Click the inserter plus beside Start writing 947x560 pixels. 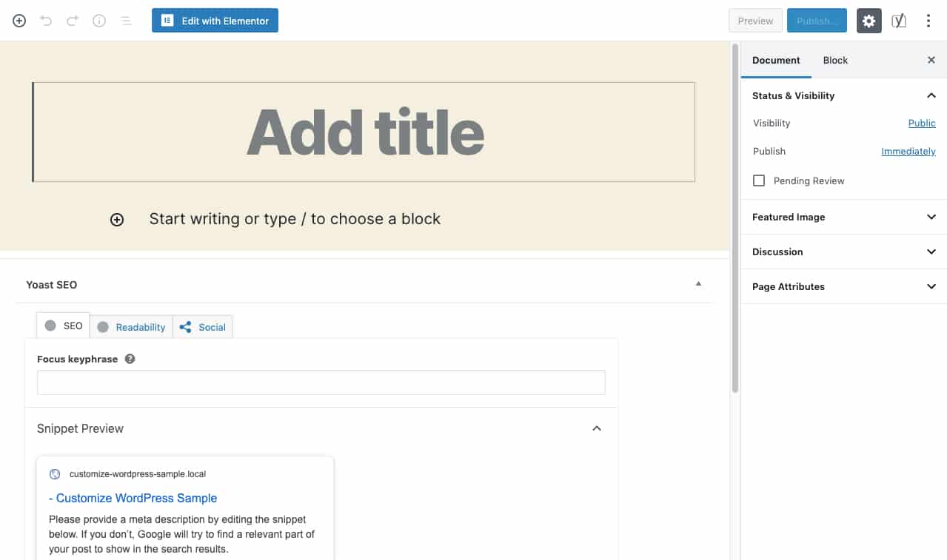point(116,219)
